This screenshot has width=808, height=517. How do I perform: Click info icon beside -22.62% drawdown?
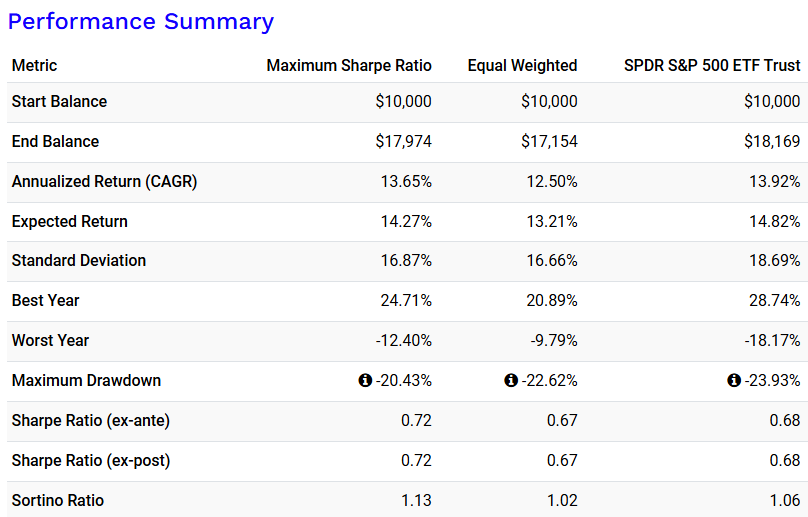coord(511,381)
